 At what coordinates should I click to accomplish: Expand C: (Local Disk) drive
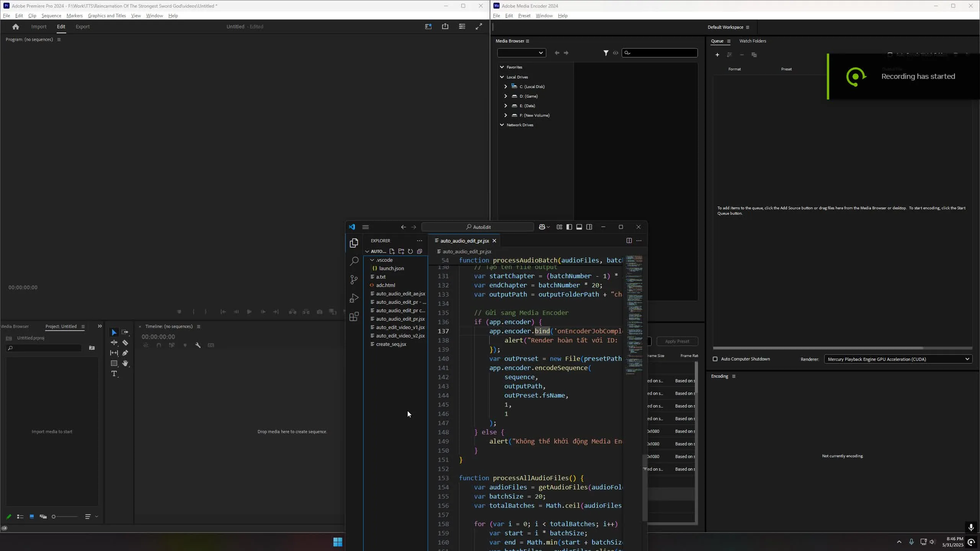[506, 87]
